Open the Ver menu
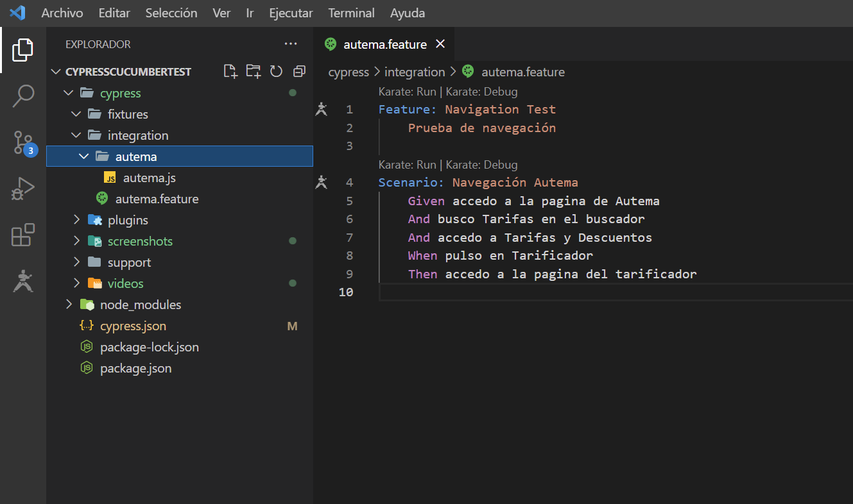The width and height of the screenshot is (853, 504). [x=221, y=13]
